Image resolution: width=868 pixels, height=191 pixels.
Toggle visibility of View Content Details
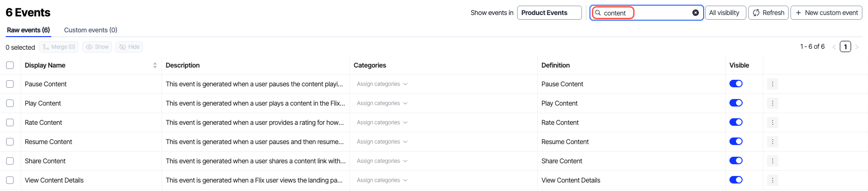point(736,180)
